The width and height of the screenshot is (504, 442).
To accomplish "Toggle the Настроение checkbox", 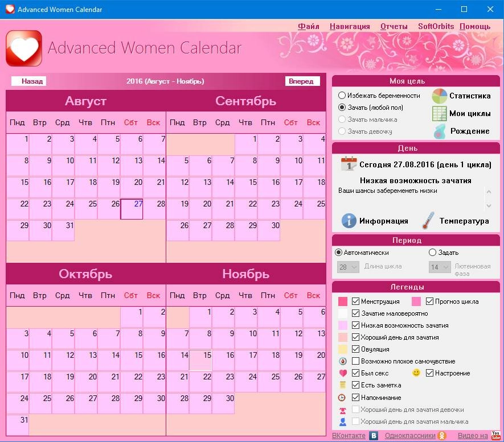I will pyautogui.click(x=429, y=373).
